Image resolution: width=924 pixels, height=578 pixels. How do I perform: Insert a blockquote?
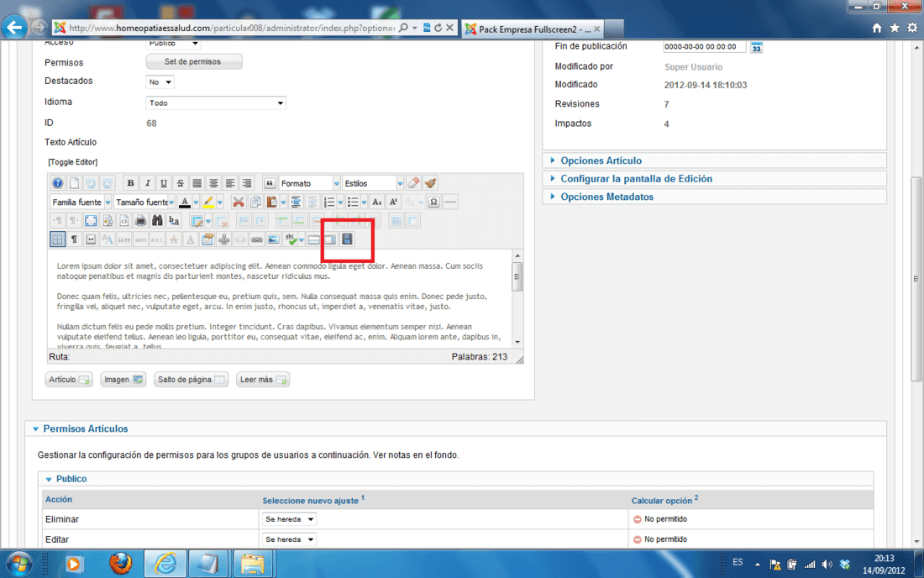point(270,183)
